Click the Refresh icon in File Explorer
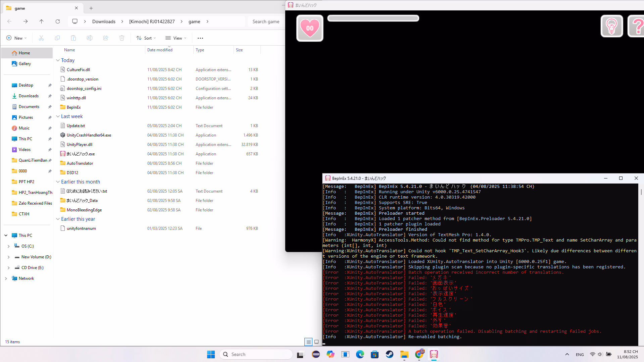This screenshot has width=644, height=362. coord(58,21)
